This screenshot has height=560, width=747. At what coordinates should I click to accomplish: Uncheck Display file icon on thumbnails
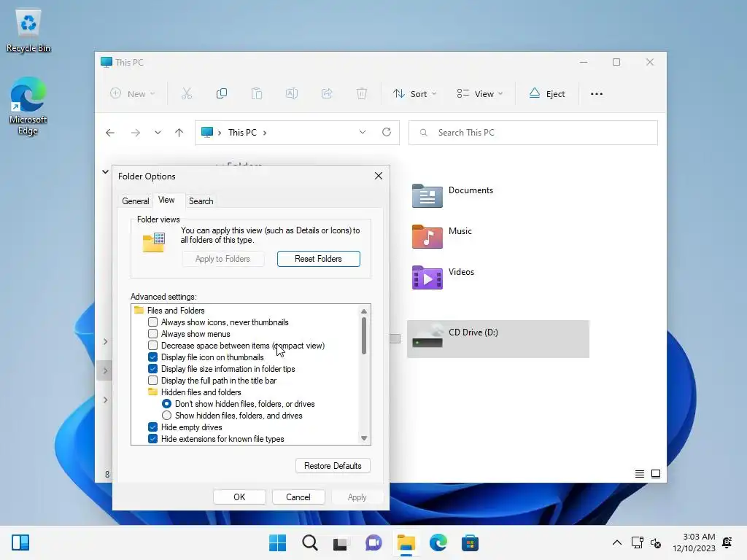[x=153, y=357]
